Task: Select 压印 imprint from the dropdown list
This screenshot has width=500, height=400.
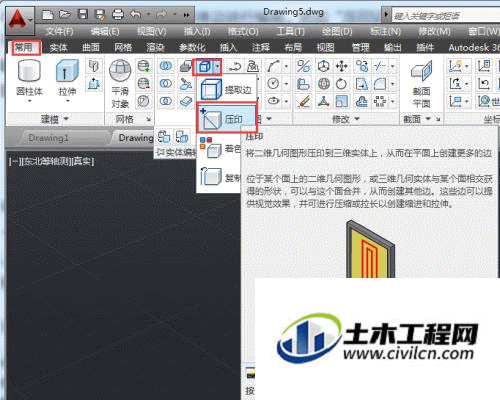Action: (226, 118)
